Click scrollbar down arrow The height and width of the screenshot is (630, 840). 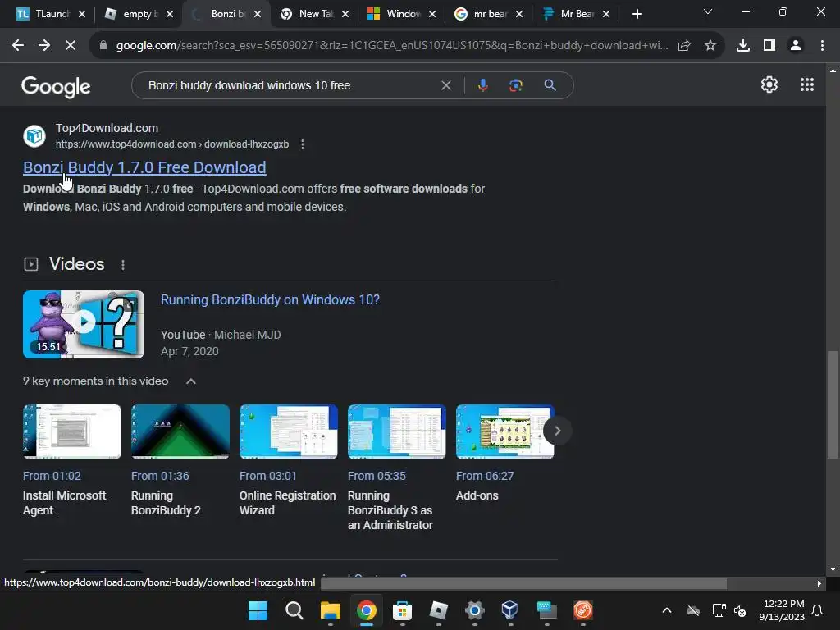pyautogui.click(x=833, y=569)
